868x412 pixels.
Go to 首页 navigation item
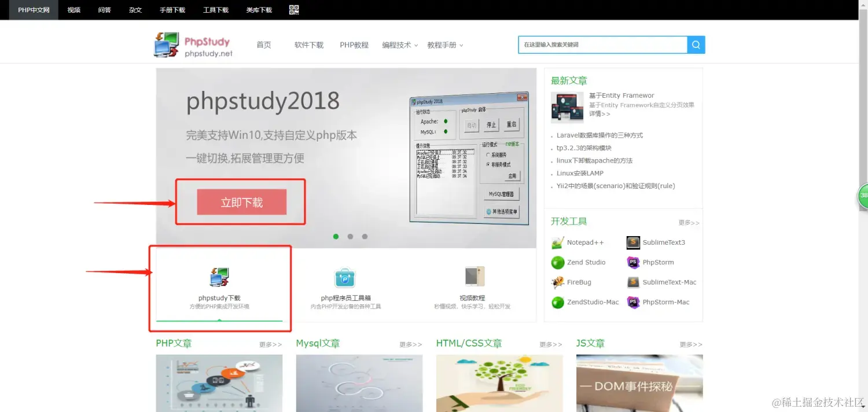click(x=264, y=45)
